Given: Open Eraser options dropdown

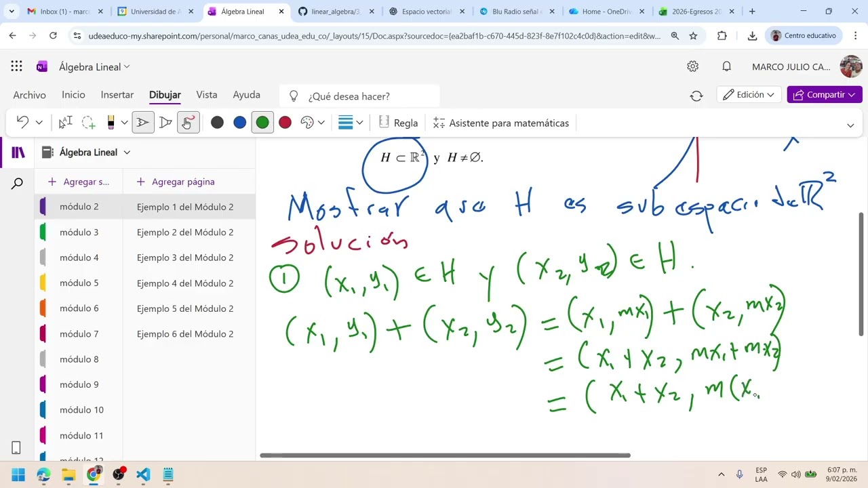Looking at the screenshot, I should point(124,123).
